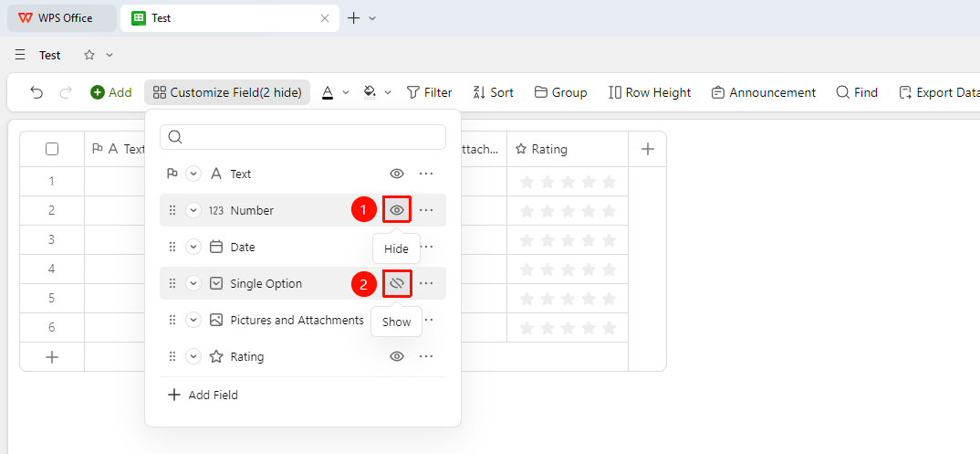Open more options for Text field

click(426, 174)
